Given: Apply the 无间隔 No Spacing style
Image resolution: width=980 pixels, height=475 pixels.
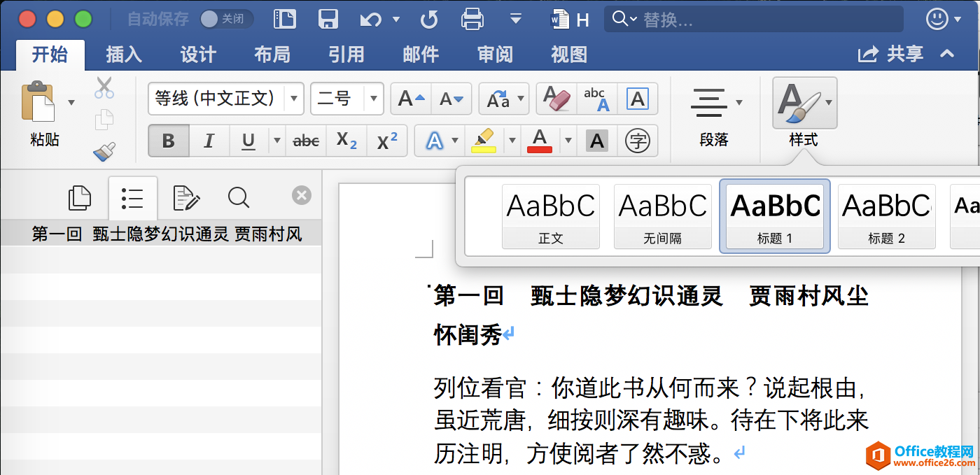Looking at the screenshot, I should click(x=663, y=216).
